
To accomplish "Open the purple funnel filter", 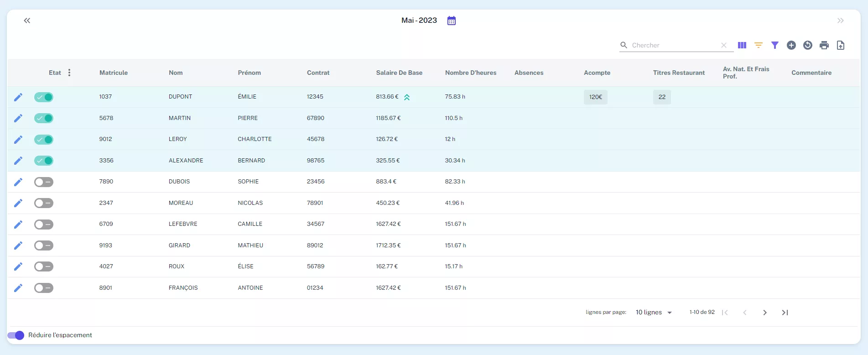I will coord(775,45).
